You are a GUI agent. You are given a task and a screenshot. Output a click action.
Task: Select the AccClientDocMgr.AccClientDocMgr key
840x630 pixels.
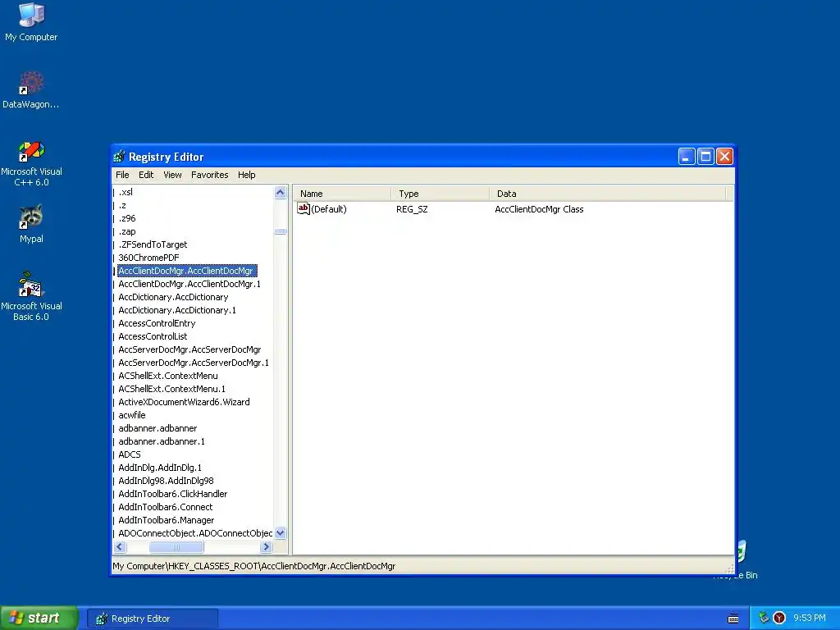click(x=187, y=271)
